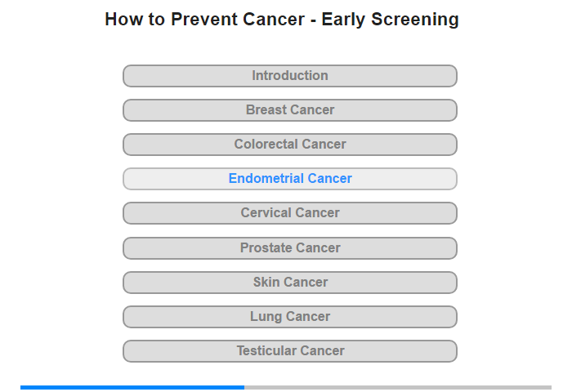The width and height of the screenshot is (572, 392).
Task: Open the Introduction section
Action: pyautogui.click(x=290, y=76)
